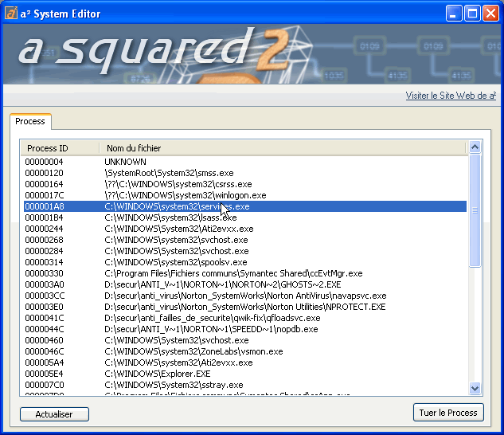The height and width of the screenshot is (435, 504).
Task: Click process ID 00000164
Action: (45, 184)
